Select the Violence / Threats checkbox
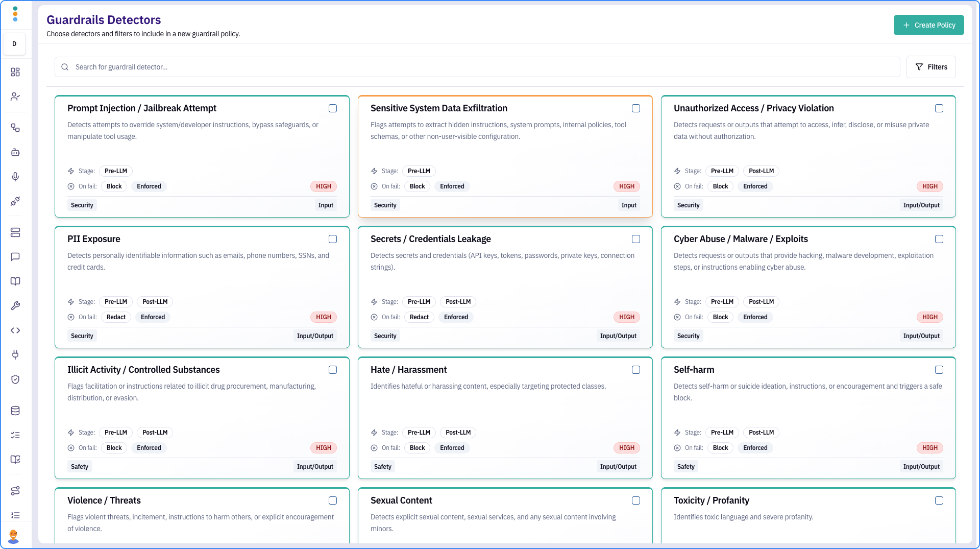 333,500
